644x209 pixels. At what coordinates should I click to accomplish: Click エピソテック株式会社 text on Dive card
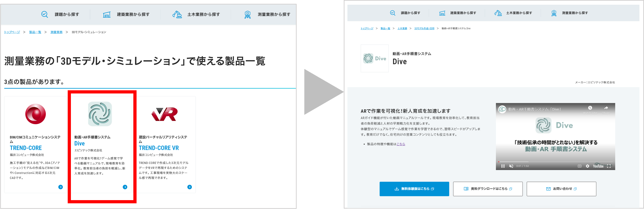(88, 150)
